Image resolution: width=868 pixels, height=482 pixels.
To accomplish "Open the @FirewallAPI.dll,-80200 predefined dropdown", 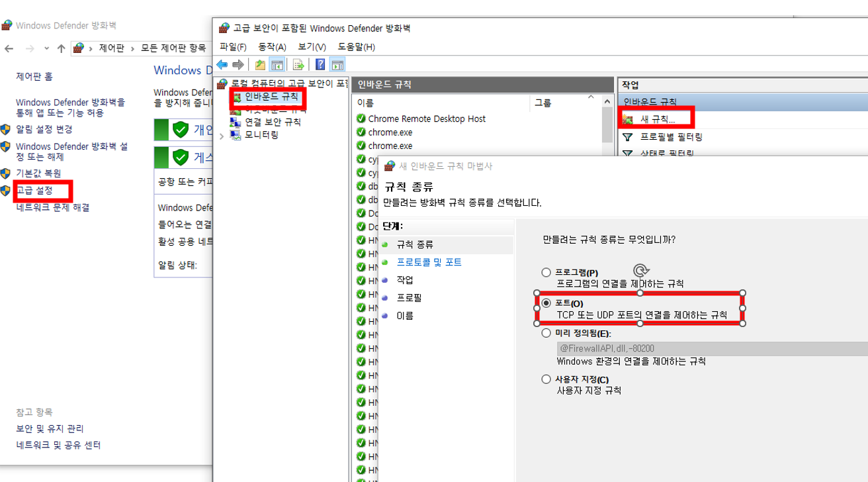I will (712, 348).
